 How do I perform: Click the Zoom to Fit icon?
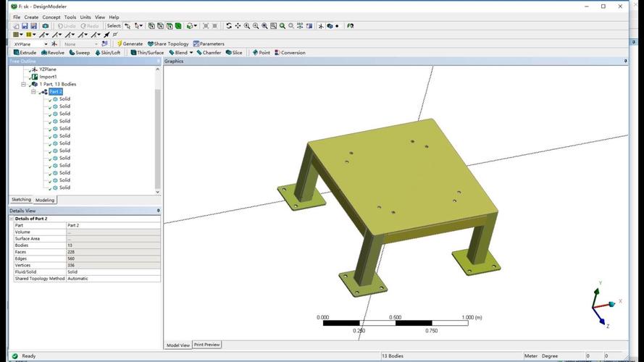pos(264,26)
